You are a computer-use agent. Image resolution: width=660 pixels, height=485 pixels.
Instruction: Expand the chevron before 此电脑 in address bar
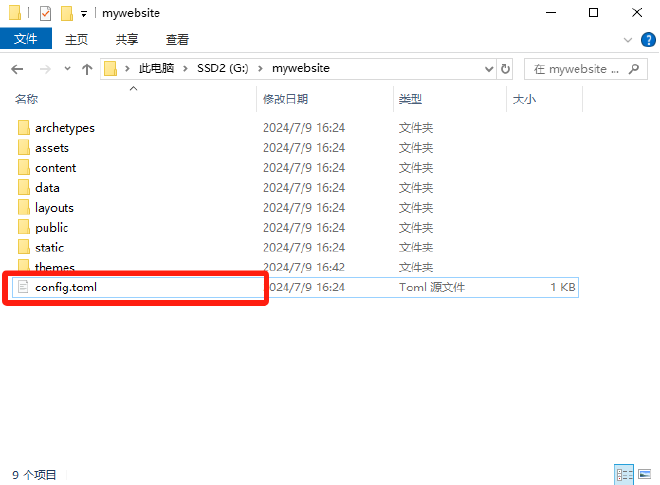[x=127, y=68]
